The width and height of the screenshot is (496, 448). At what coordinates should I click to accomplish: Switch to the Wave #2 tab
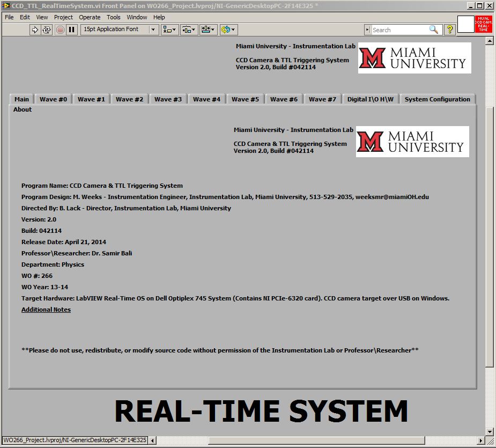point(129,99)
